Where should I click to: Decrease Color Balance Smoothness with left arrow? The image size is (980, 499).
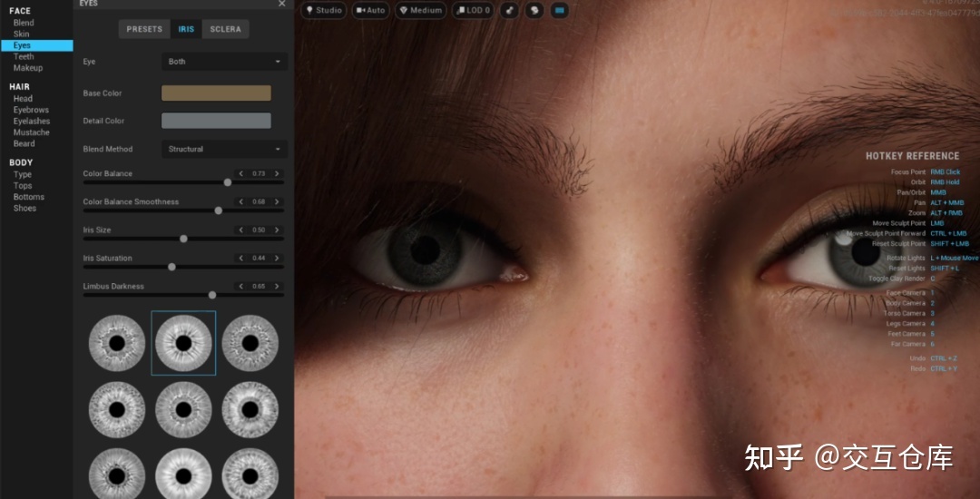[240, 201]
